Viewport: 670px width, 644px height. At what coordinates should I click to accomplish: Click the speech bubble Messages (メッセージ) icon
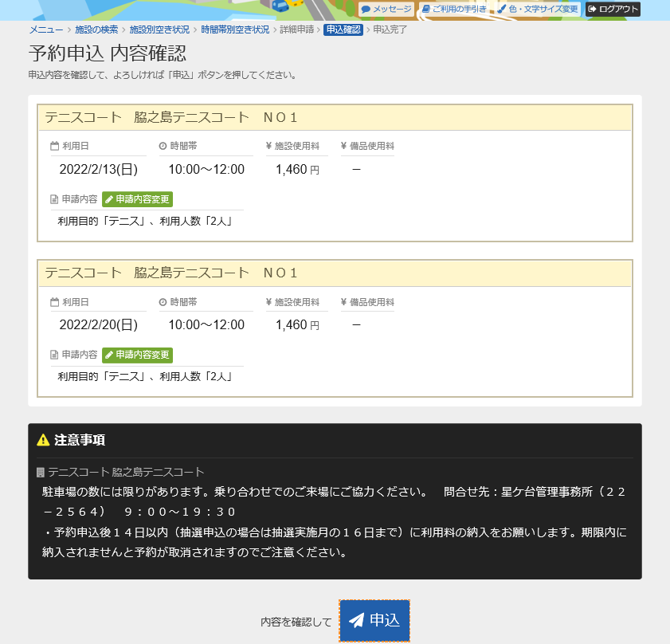click(366, 10)
